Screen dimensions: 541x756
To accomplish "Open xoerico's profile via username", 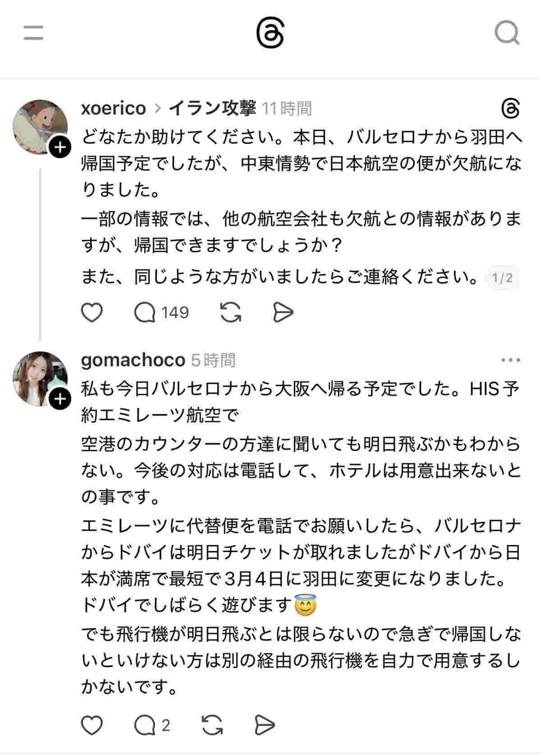I will [x=113, y=108].
